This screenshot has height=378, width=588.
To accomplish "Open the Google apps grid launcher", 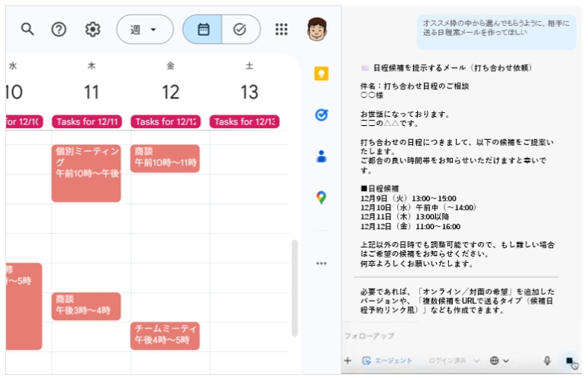I will 281,29.
